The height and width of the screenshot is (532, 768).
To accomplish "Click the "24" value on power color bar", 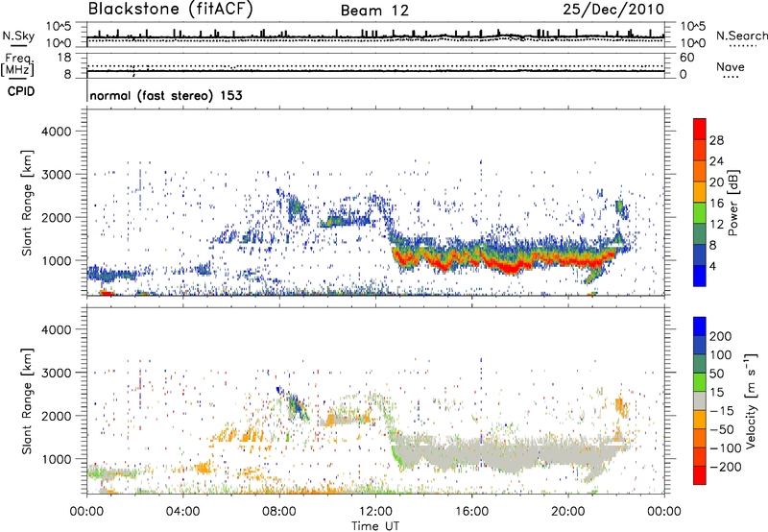I will pos(716,161).
